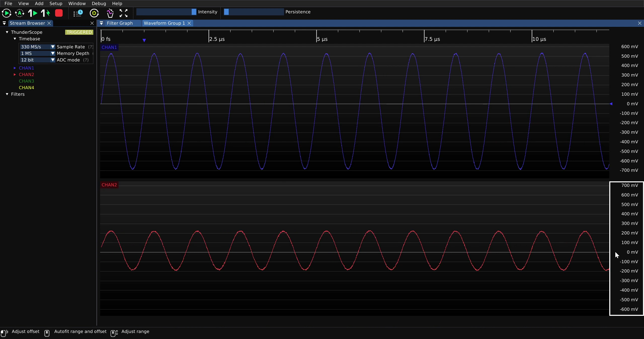Click the ADC mode help question mark
Viewport: 644px width, 339px height.
click(86, 60)
